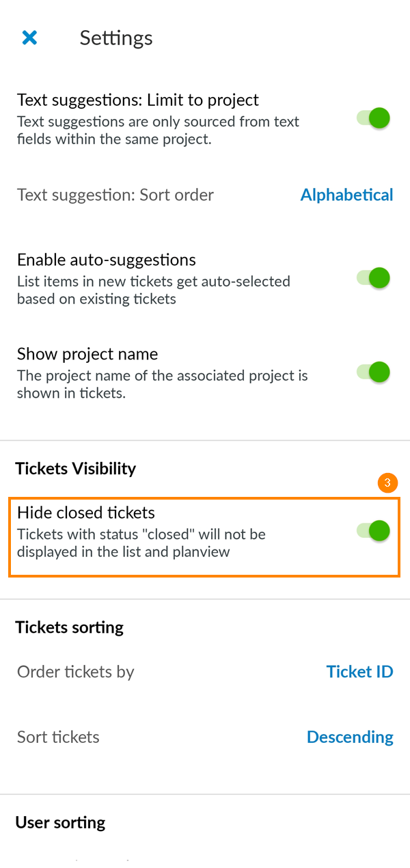Click the orange number 3 badge

pyautogui.click(x=387, y=483)
